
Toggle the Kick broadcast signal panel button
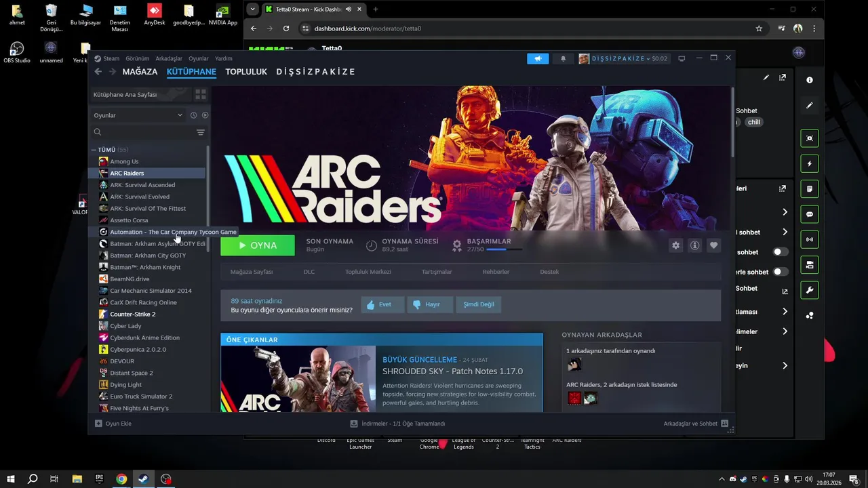tap(810, 239)
